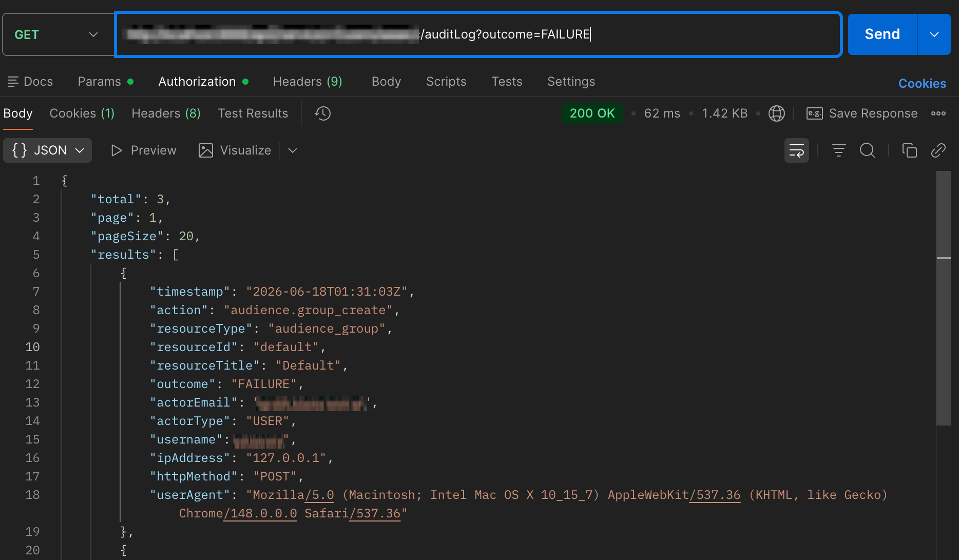The image size is (959, 560).
Task: Switch to the Params tab
Action: [x=105, y=82]
